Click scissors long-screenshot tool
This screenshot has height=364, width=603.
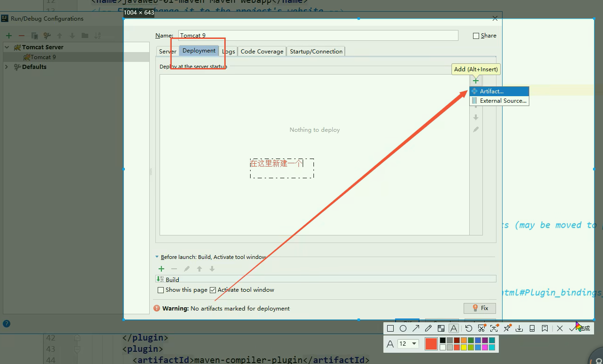pos(481,328)
